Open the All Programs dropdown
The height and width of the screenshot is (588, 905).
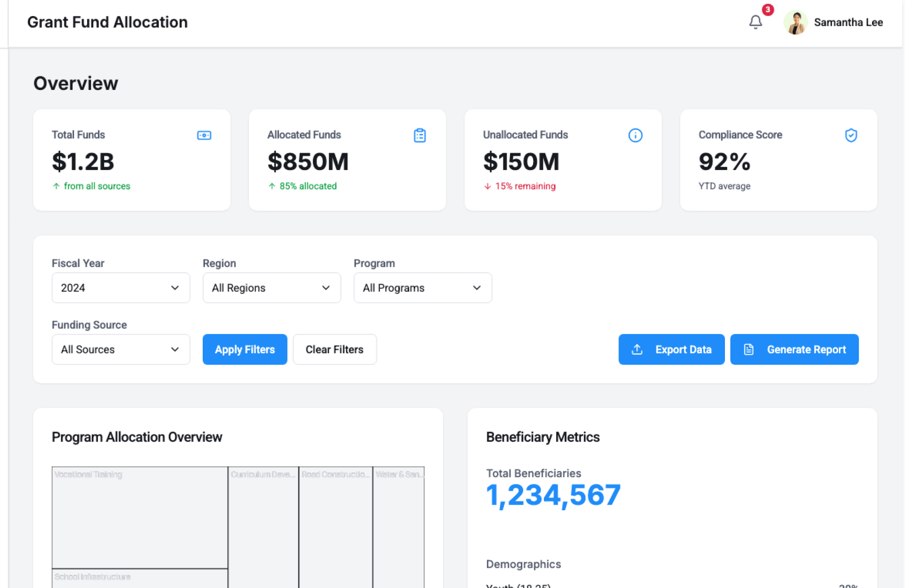coord(422,288)
